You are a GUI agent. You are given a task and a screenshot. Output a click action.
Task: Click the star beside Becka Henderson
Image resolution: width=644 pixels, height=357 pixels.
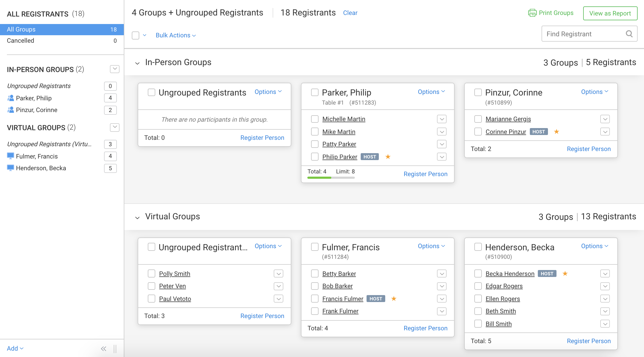tap(565, 273)
